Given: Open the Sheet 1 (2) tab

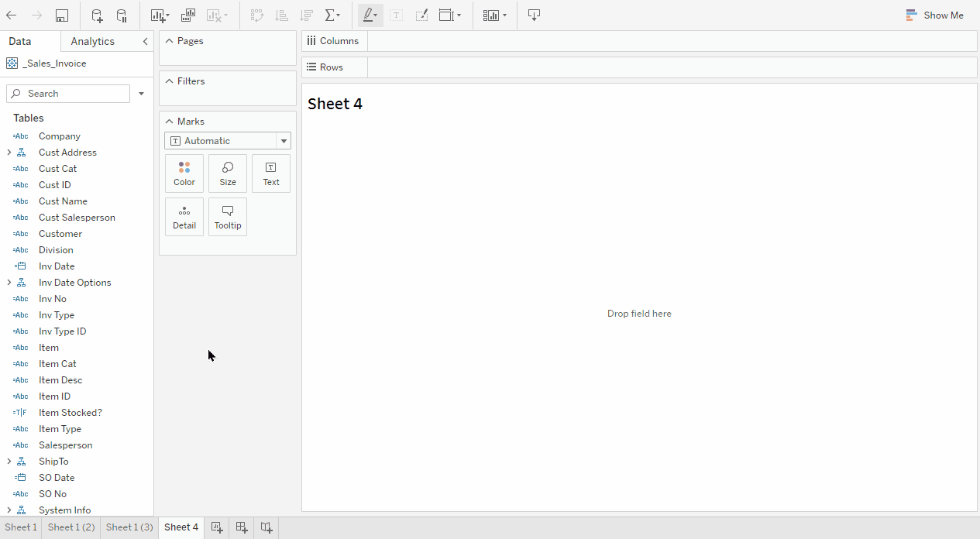Looking at the screenshot, I should coord(71,527).
